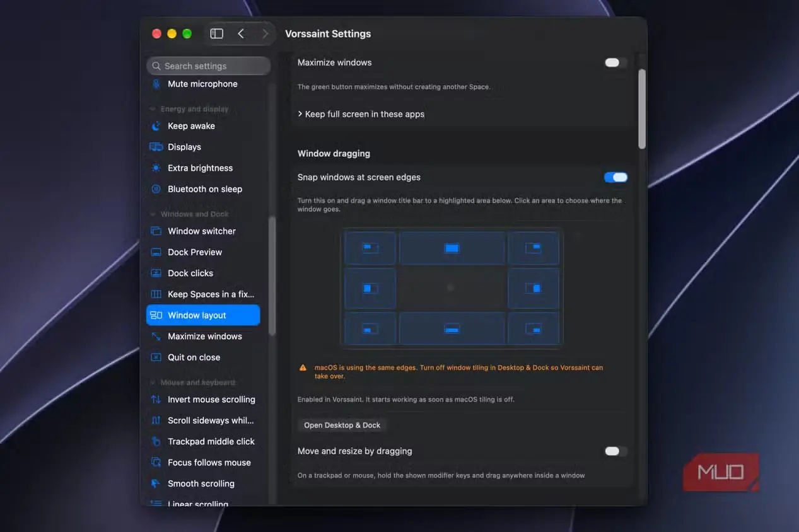Image resolution: width=799 pixels, height=532 pixels.
Task: Click the Keep Spaces in a fix... icon
Action: click(x=156, y=294)
